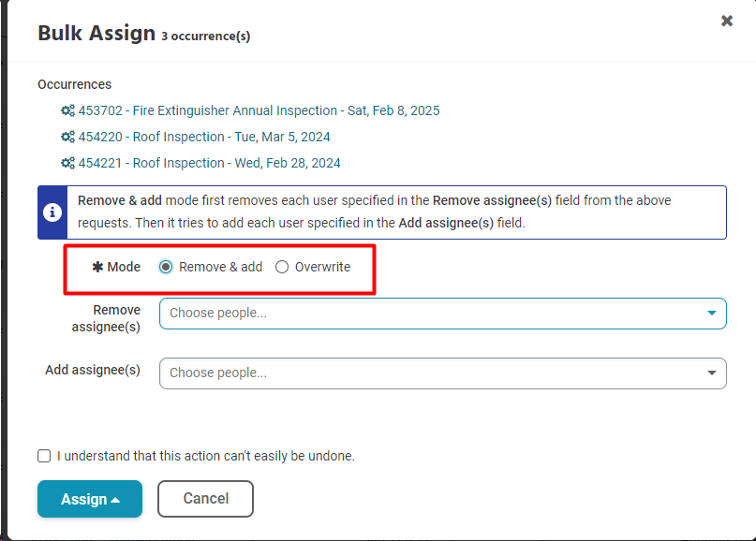756x541 pixels.
Task: Open the Roof Inspection Mar 5, 2024 link
Action: pyautogui.click(x=204, y=137)
